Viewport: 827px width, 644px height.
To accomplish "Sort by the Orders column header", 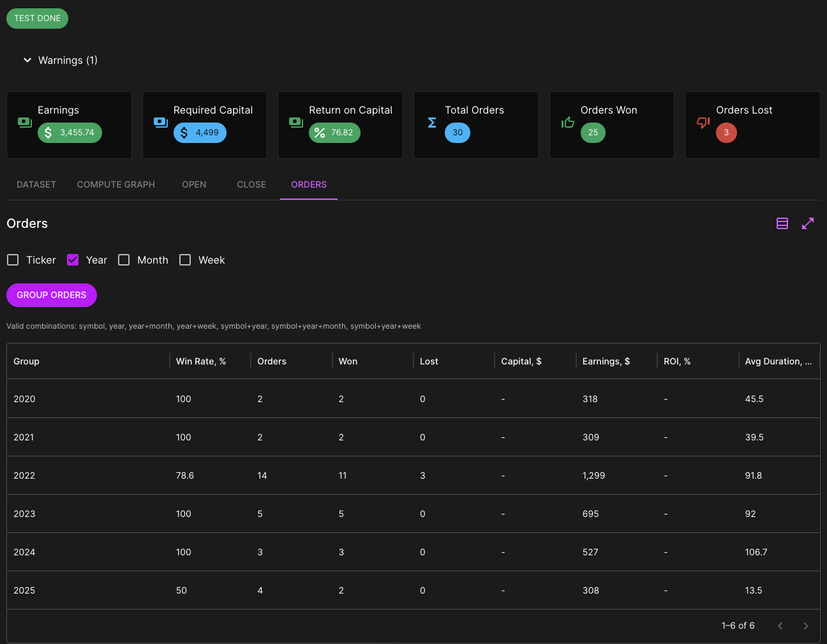I will tap(291, 361).
